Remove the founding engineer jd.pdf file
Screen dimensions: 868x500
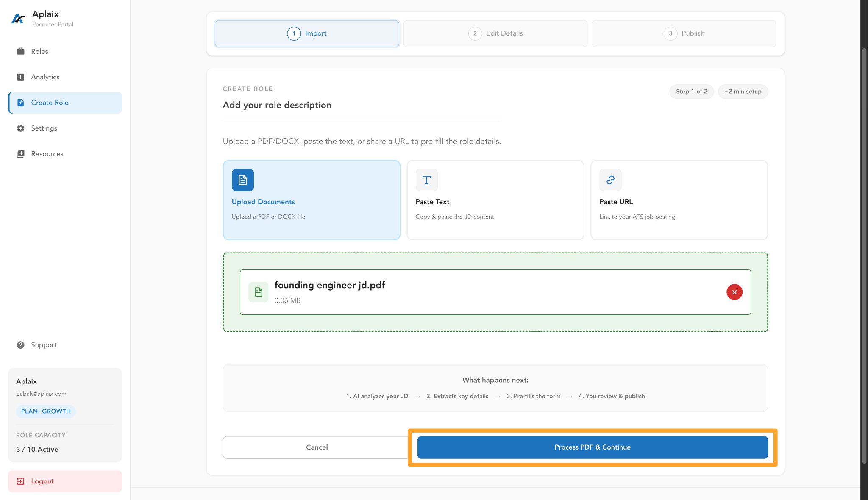[734, 292]
